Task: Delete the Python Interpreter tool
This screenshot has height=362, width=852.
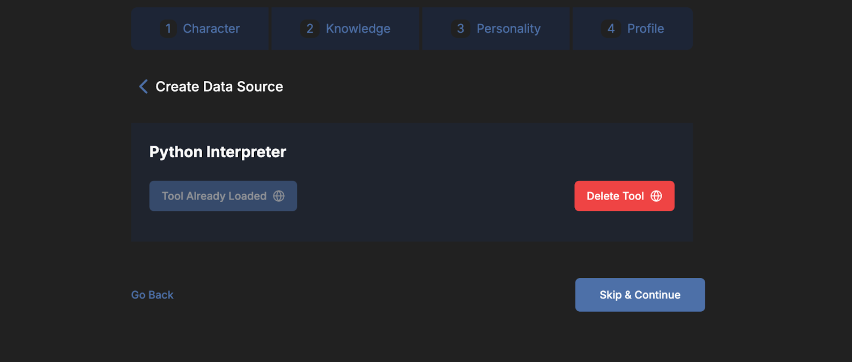Action: click(624, 196)
